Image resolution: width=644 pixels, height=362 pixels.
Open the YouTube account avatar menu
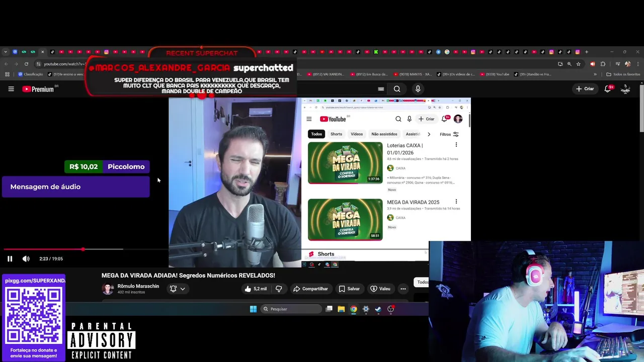click(x=626, y=89)
